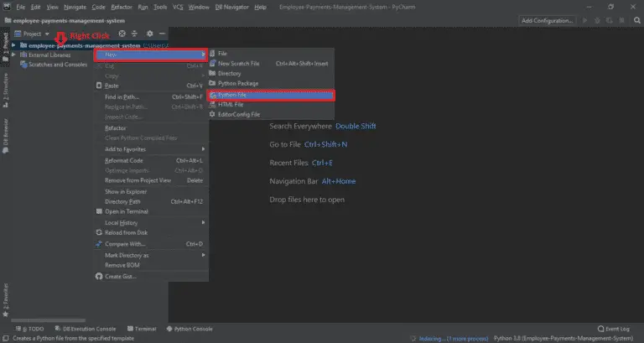The height and width of the screenshot is (343, 644).
Task: Click the Compare With diff icon
Action: click(99, 243)
